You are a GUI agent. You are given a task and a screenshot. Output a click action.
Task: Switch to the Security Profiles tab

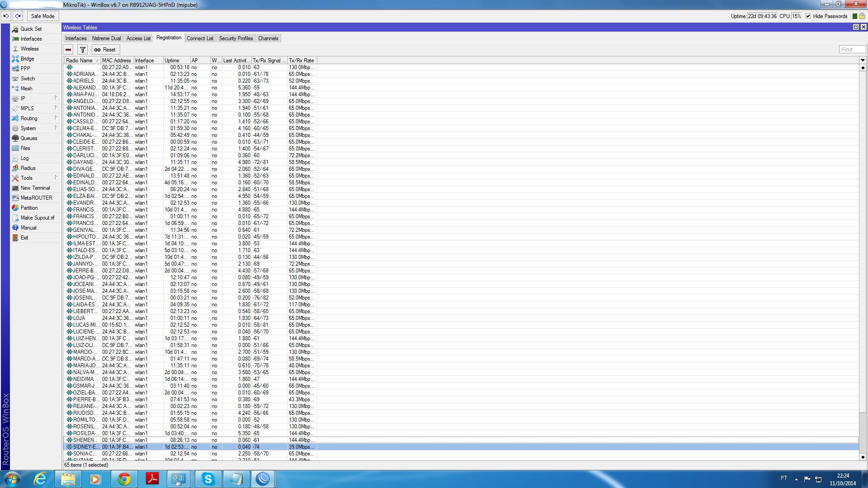(236, 38)
